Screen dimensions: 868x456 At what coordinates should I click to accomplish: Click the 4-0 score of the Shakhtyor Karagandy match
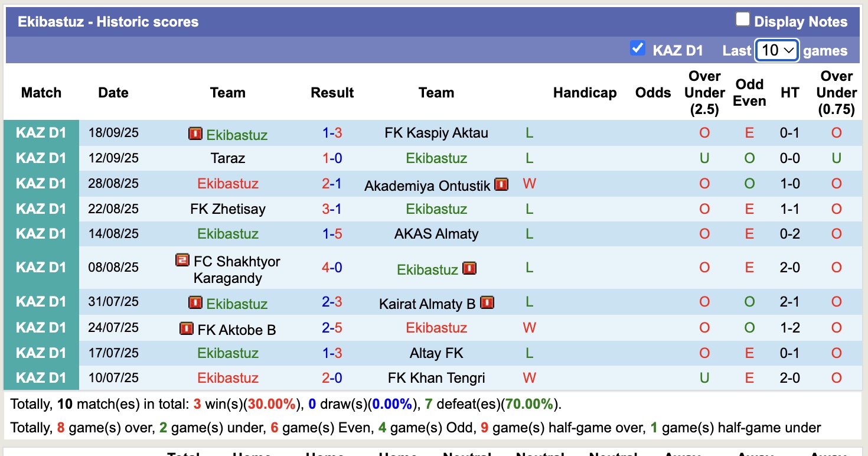[x=332, y=268]
